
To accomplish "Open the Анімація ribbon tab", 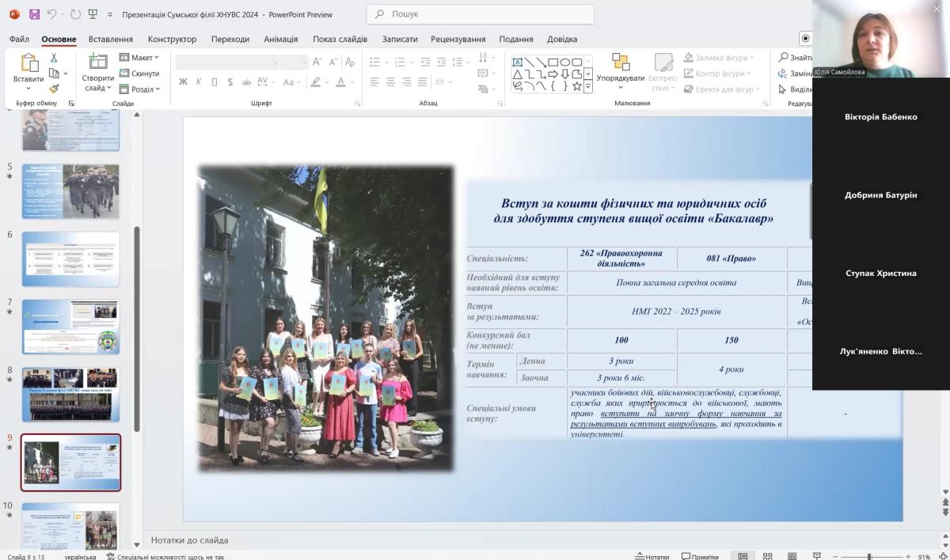I will [280, 39].
